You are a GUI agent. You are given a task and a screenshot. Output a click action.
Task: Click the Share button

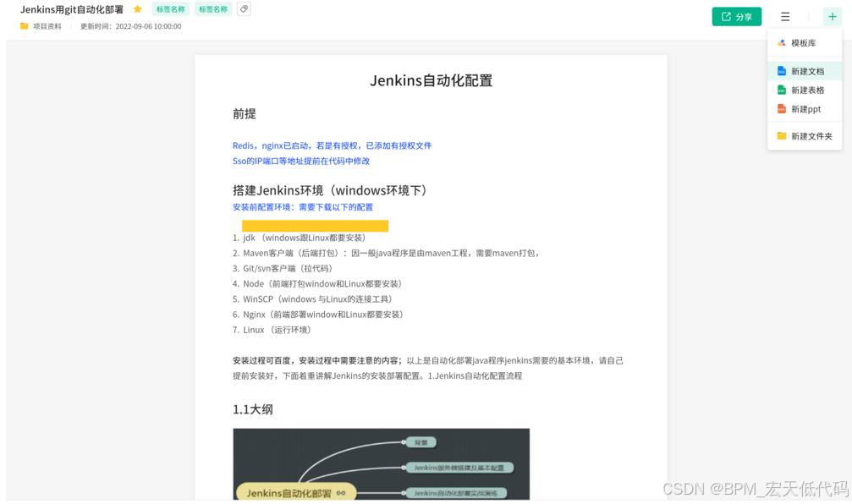pyautogui.click(x=736, y=17)
